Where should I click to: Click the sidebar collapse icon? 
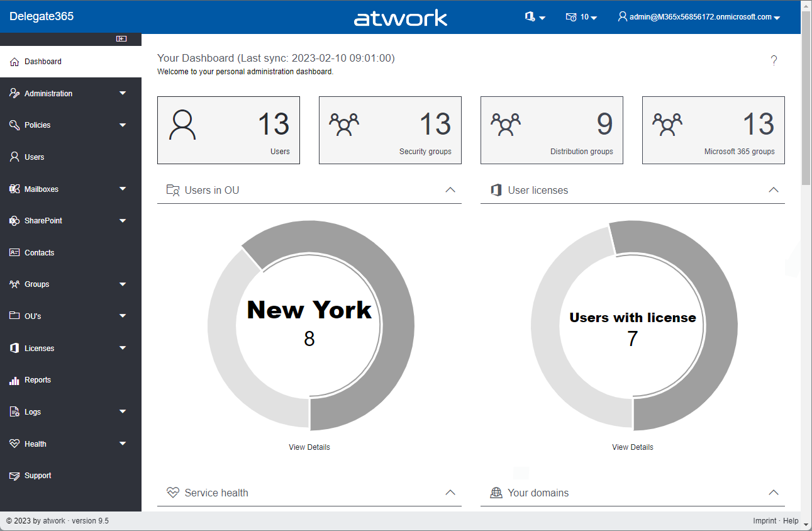121,39
